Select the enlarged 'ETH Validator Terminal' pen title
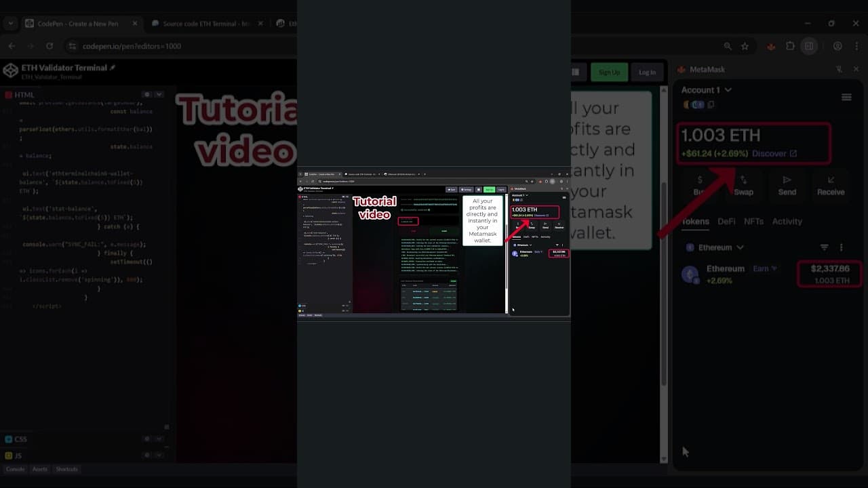The height and width of the screenshot is (488, 868). (x=64, y=68)
